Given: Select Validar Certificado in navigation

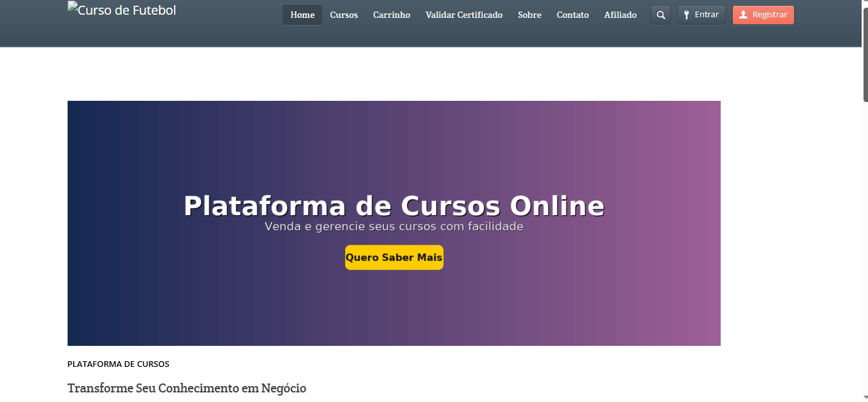Looking at the screenshot, I should (464, 15).
